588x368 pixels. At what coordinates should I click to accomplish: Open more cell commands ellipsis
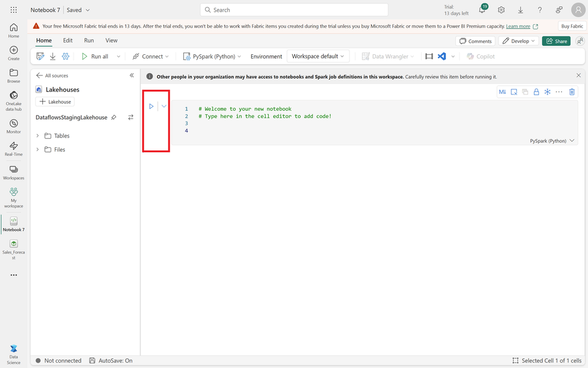click(x=559, y=91)
